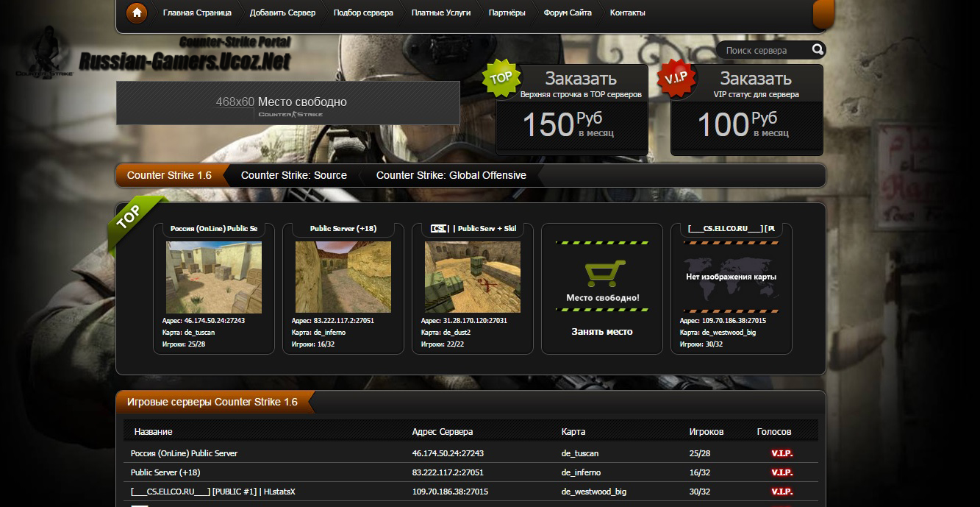Click Карта column header
This screenshot has height=507, width=980.
point(573,432)
